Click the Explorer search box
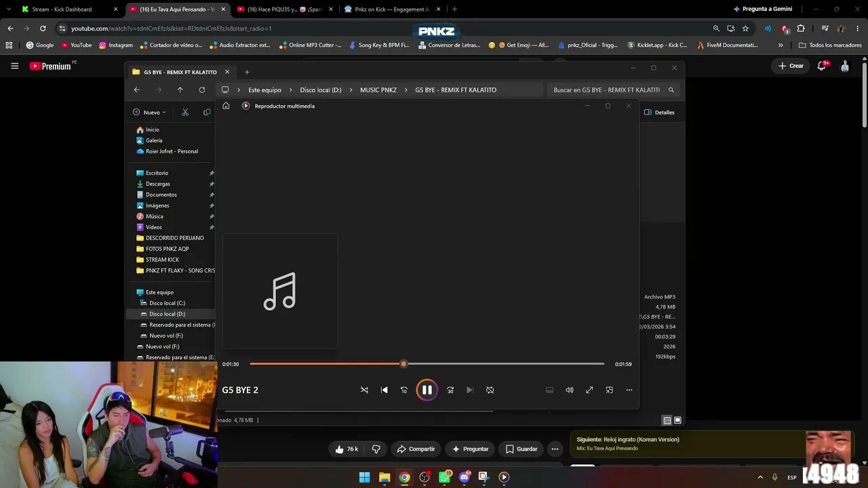Screen dimensions: 868x488 pyautogui.click(x=613, y=89)
